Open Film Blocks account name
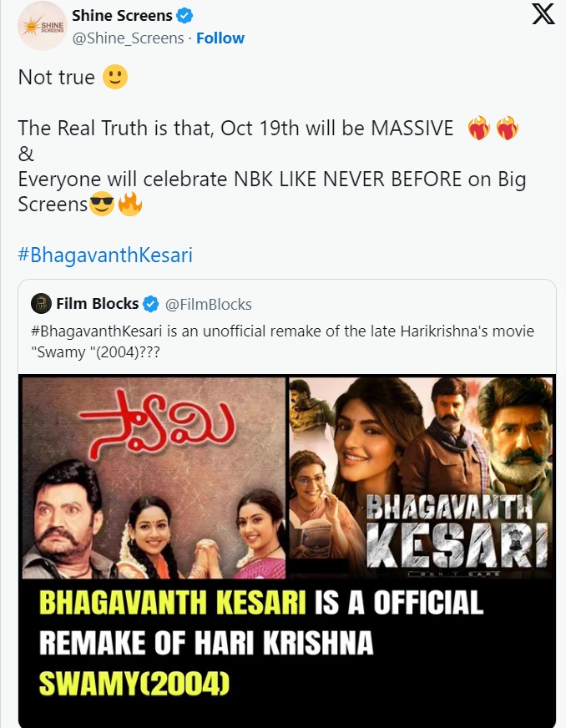566x728 pixels. (98, 304)
